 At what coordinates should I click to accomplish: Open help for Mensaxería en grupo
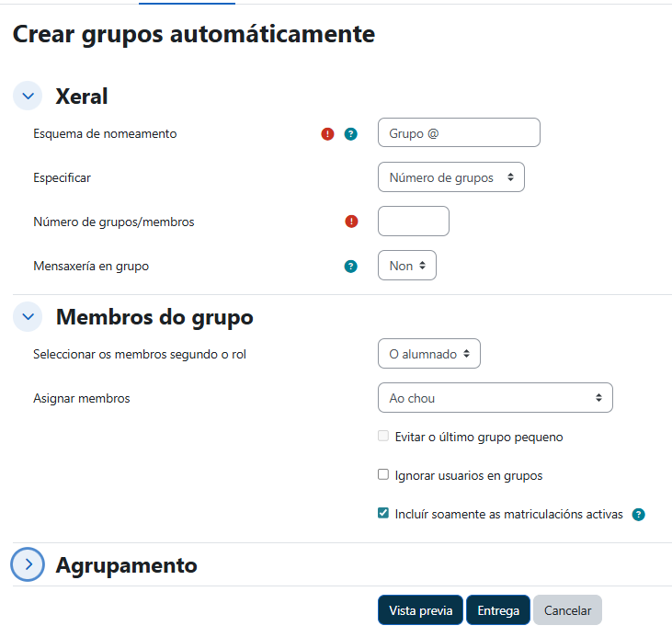coord(350,267)
